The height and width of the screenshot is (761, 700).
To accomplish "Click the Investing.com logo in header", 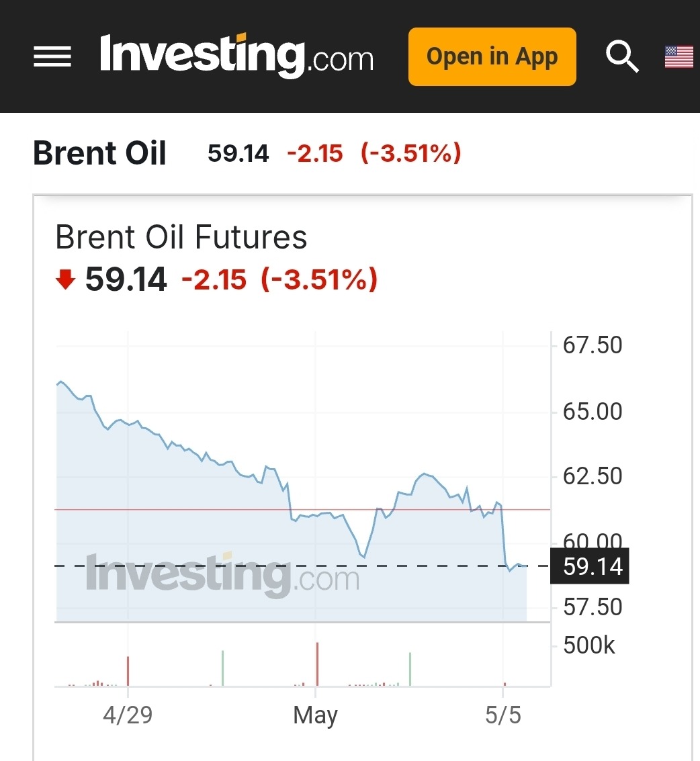I will (x=236, y=55).
